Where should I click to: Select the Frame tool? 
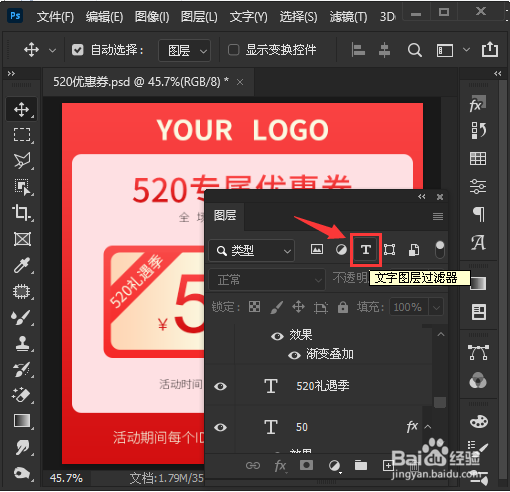22,239
